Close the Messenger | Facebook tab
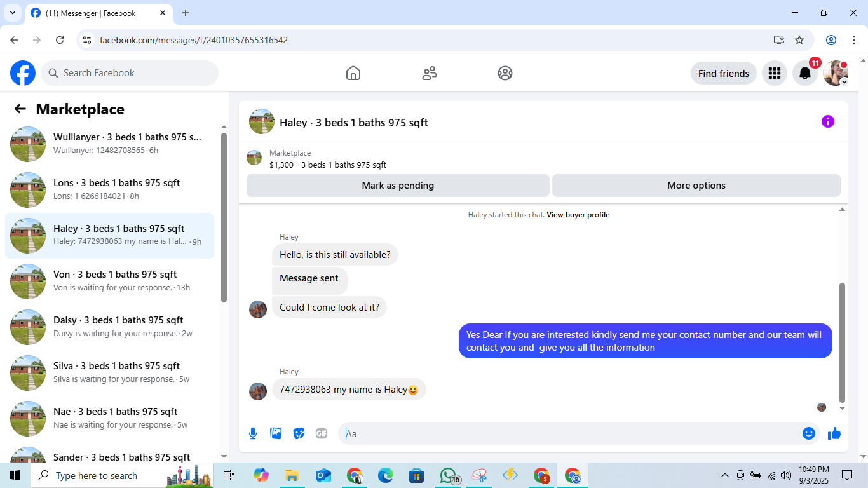868x488 pixels. click(x=163, y=13)
